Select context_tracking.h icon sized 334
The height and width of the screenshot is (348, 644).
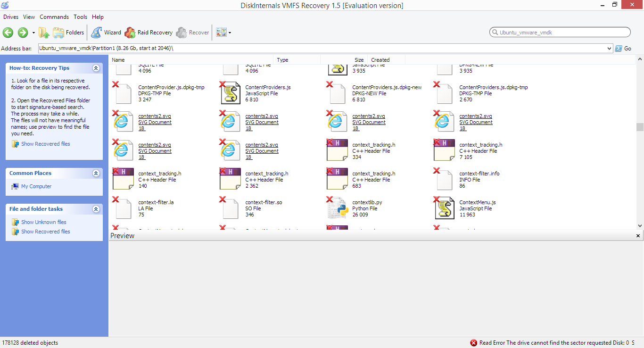tap(338, 150)
